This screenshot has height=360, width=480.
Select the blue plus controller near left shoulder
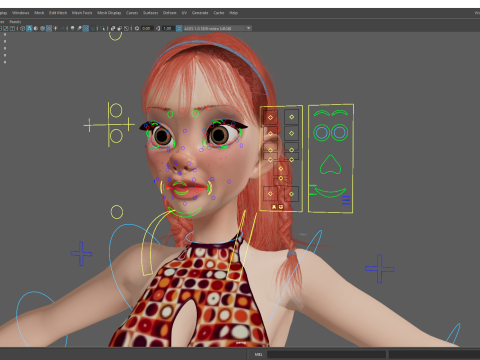pos(81,254)
